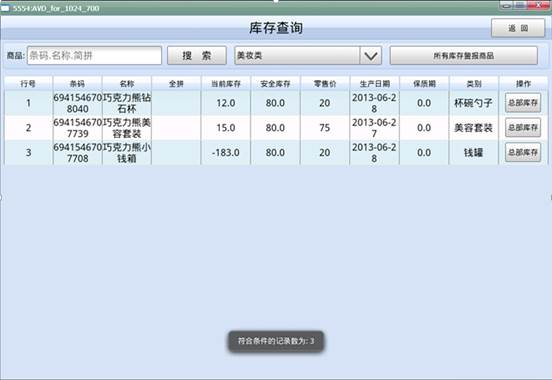Viewport: 552px width, 380px height.
Task: Click 所有库存警报商品 button
Action: point(464,56)
